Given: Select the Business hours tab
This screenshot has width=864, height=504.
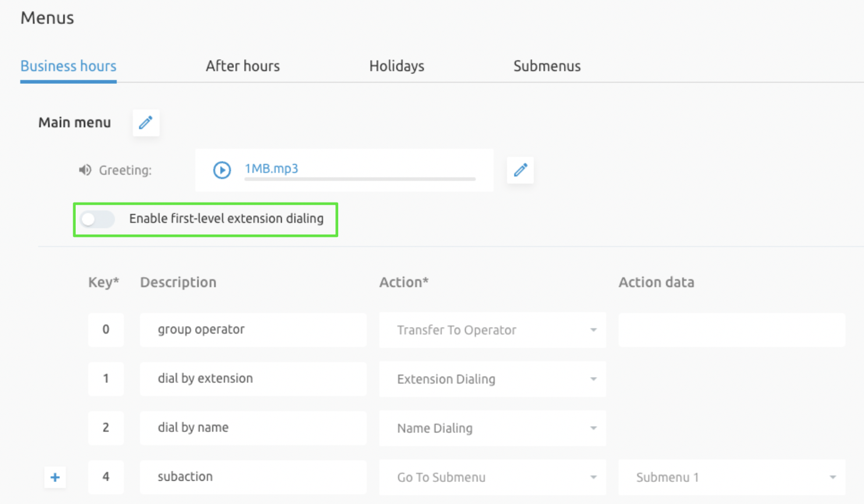Looking at the screenshot, I should [x=69, y=66].
